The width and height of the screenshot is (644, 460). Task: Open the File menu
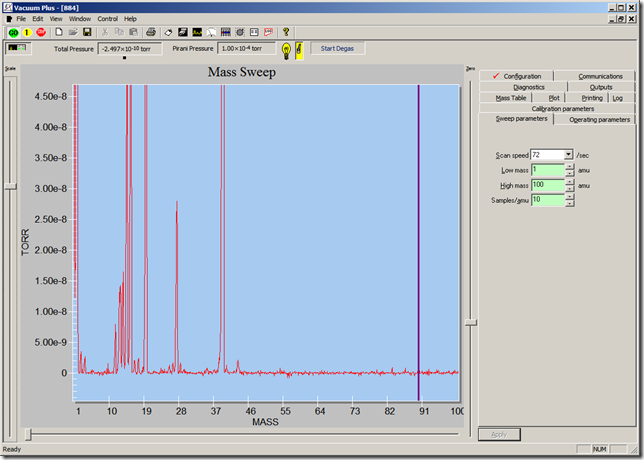pos(21,19)
